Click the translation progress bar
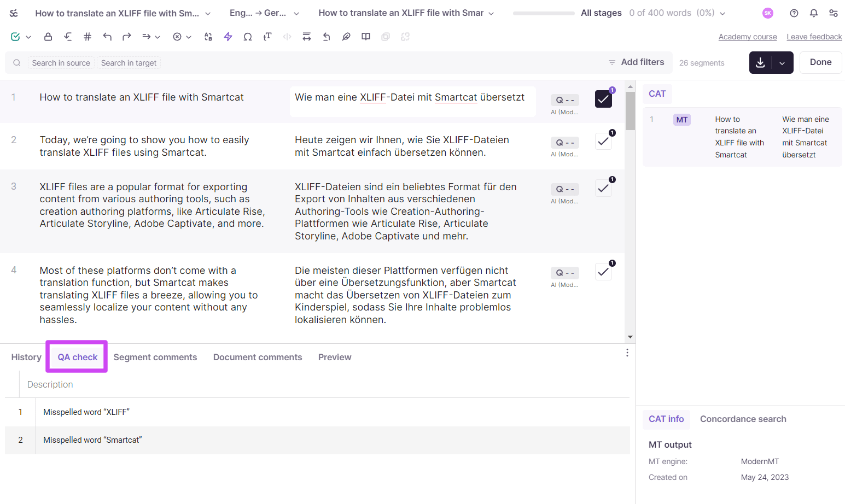The height and width of the screenshot is (504, 845). coord(544,13)
